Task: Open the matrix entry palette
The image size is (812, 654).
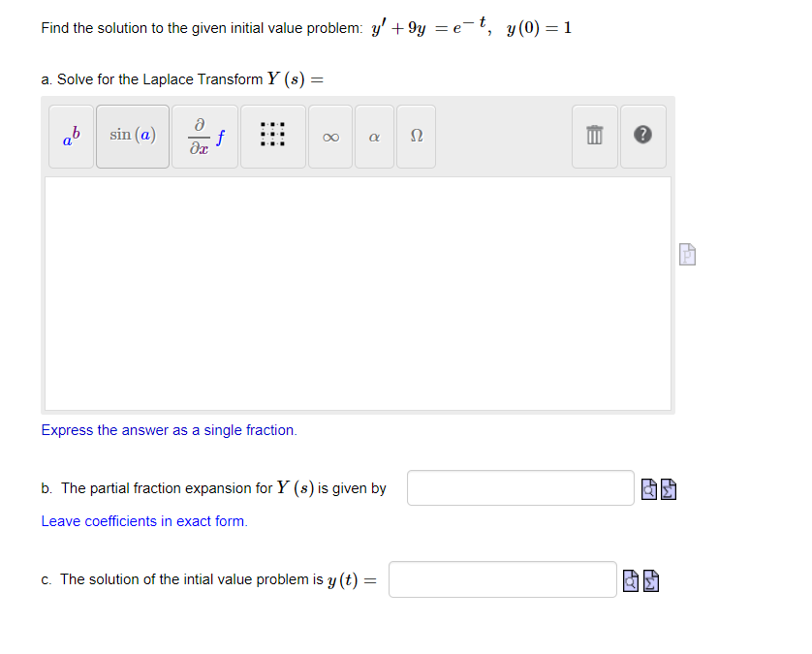Action: [x=272, y=136]
